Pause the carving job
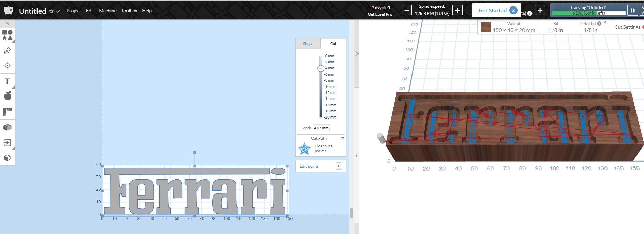 (x=633, y=10)
